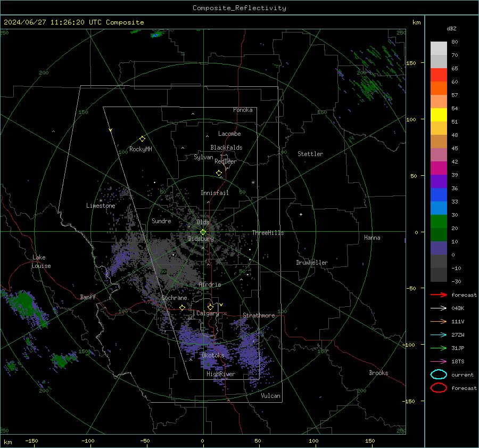The width and height of the screenshot is (479, 448).
Task: Click the green 31JP arrow legend icon
Action: point(439,348)
